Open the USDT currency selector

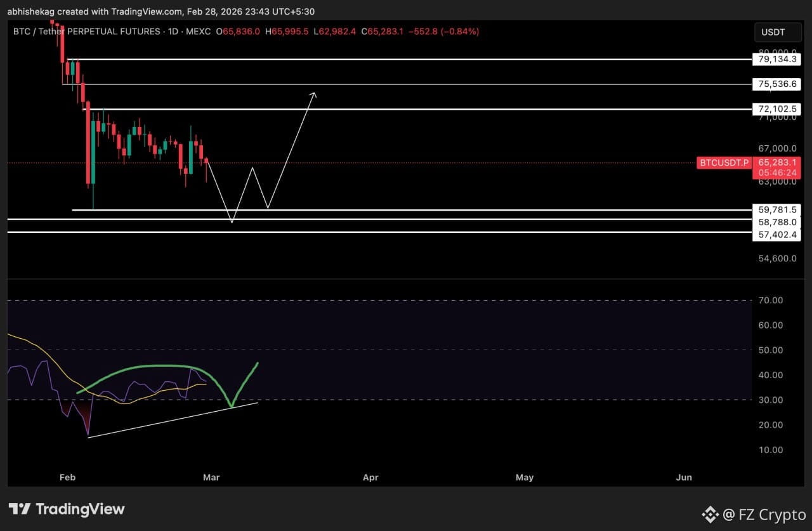coord(777,32)
